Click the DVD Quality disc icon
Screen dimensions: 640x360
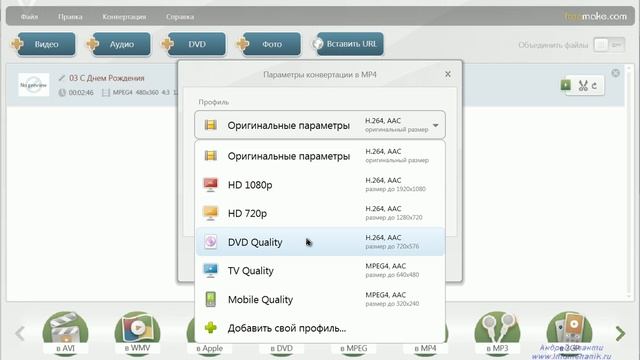pos(211,242)
